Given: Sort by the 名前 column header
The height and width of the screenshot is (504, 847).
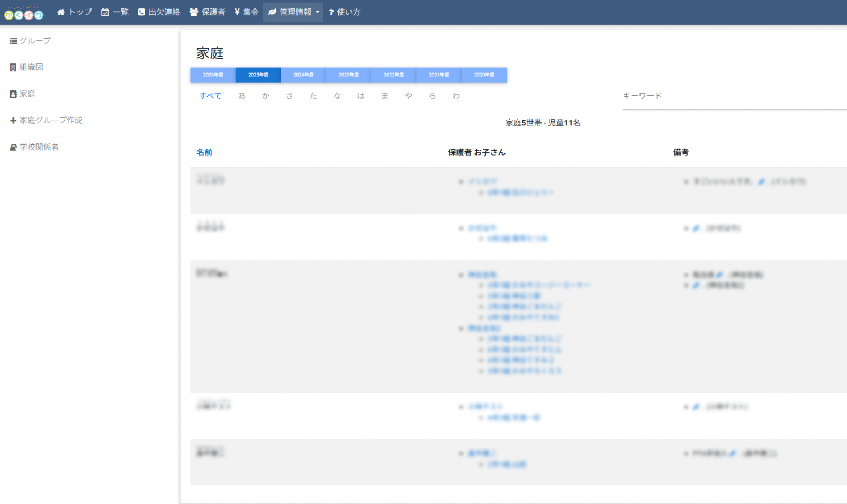Looking at the screenshot, I should coord(204,152).
